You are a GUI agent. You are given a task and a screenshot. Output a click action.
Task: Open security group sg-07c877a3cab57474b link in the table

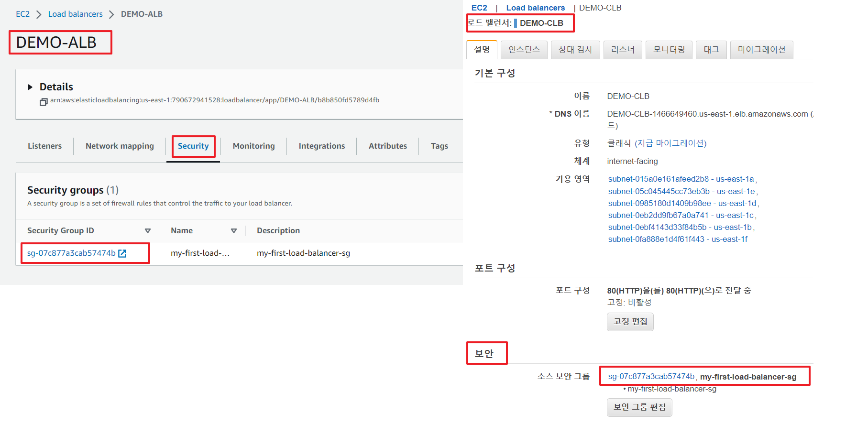click(x=71, y=253)
